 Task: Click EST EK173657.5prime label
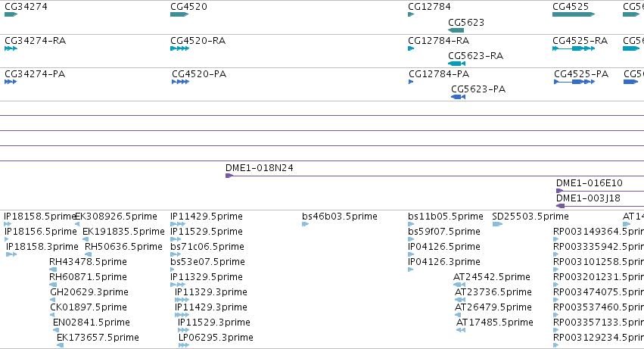[98, 338]
